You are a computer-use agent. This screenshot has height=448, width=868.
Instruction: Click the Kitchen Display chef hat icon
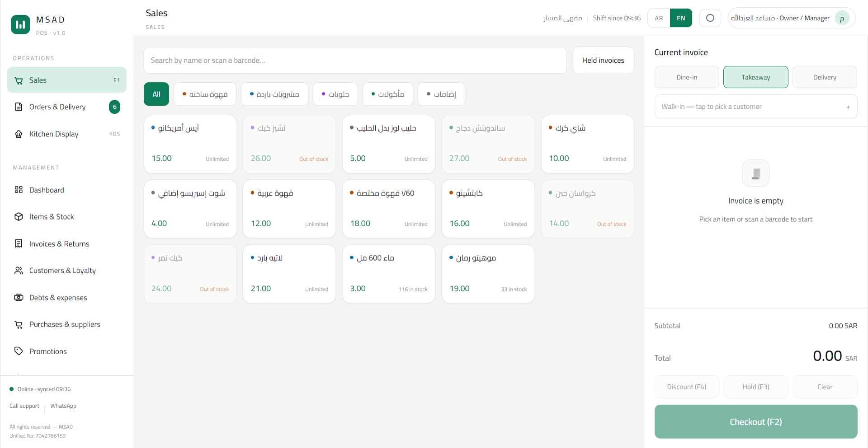coord(19,134)
